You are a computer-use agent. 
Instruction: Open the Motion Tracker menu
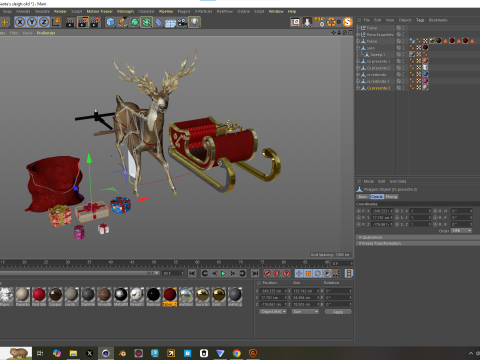[x=100, y=11]
